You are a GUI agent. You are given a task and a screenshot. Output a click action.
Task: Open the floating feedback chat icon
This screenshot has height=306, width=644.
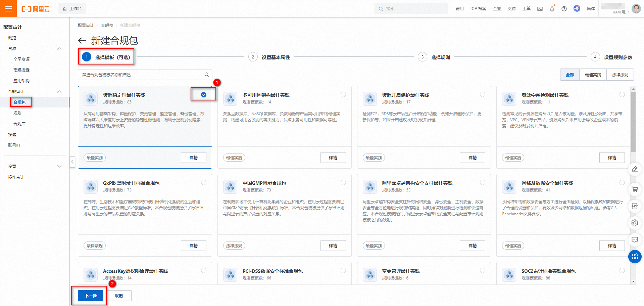click(634, 239)
